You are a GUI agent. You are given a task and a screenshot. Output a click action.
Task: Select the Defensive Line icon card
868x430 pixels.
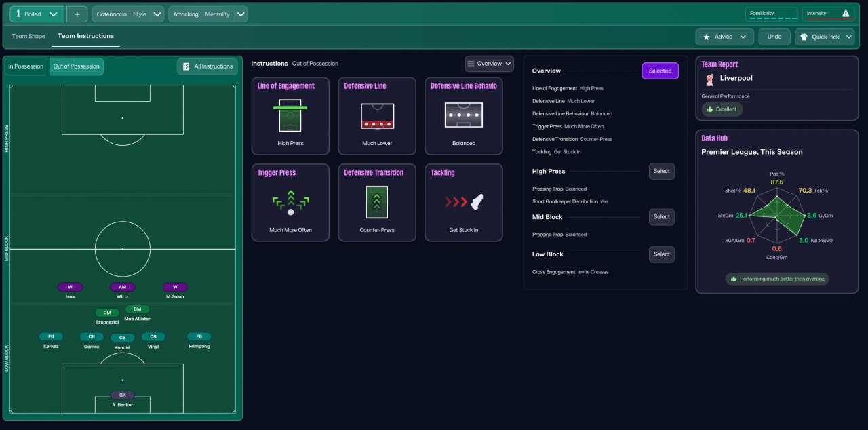(x=377, y=116)
